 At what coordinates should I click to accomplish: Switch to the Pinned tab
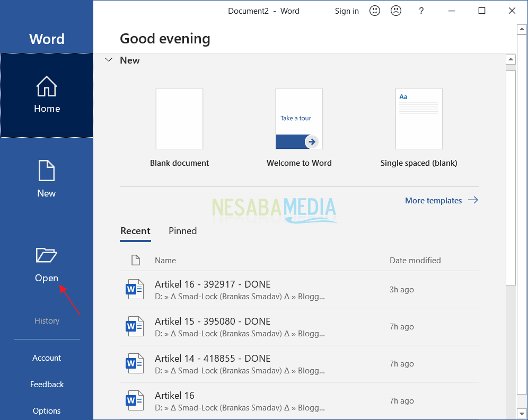[x=182, y=231]
